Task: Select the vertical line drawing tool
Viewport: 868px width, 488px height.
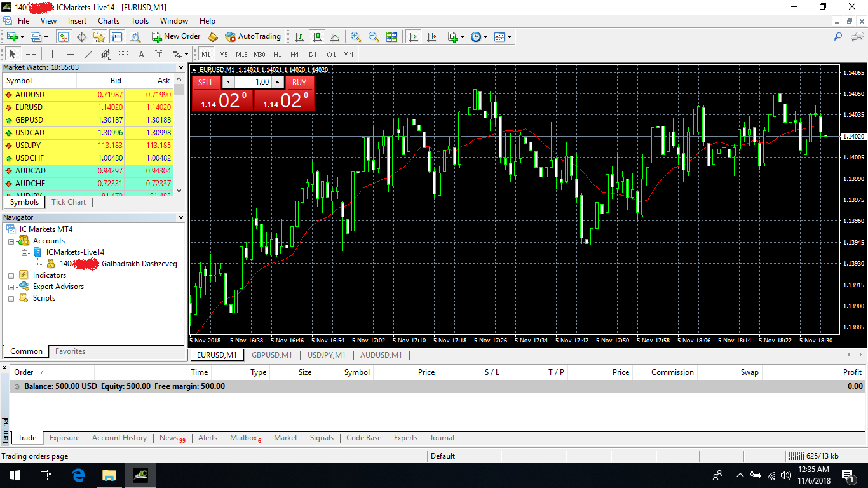Action: pyautogui.click(x=52, y=54)
